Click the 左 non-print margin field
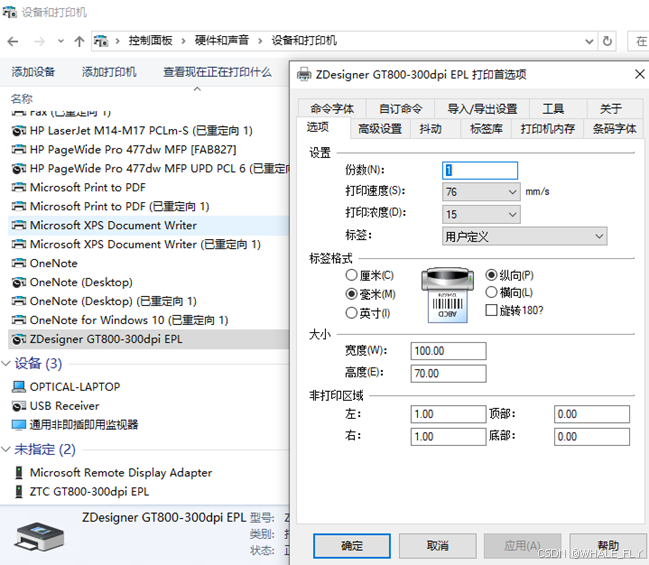The height and width of the screenshot is (565, 649). coord(448,414)
